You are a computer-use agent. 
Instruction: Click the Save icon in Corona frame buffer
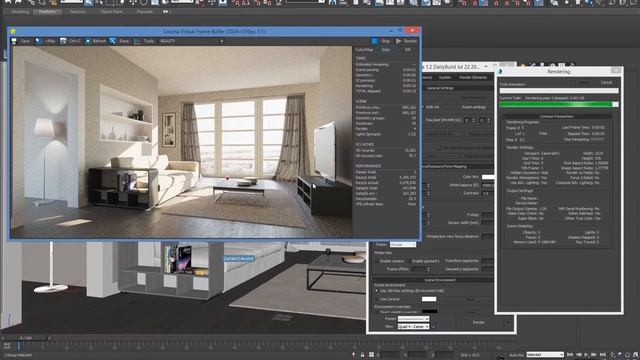pos(14,41)
